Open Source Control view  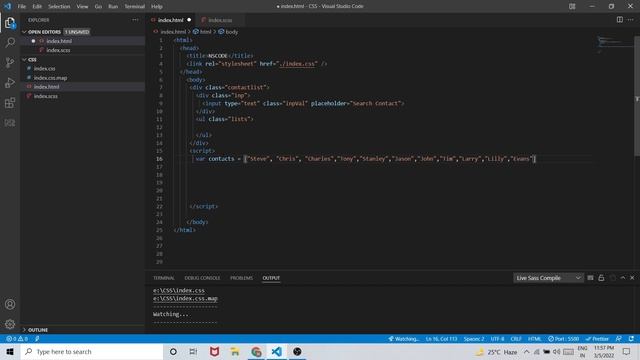pyautogui.click(x=10, y=62)
